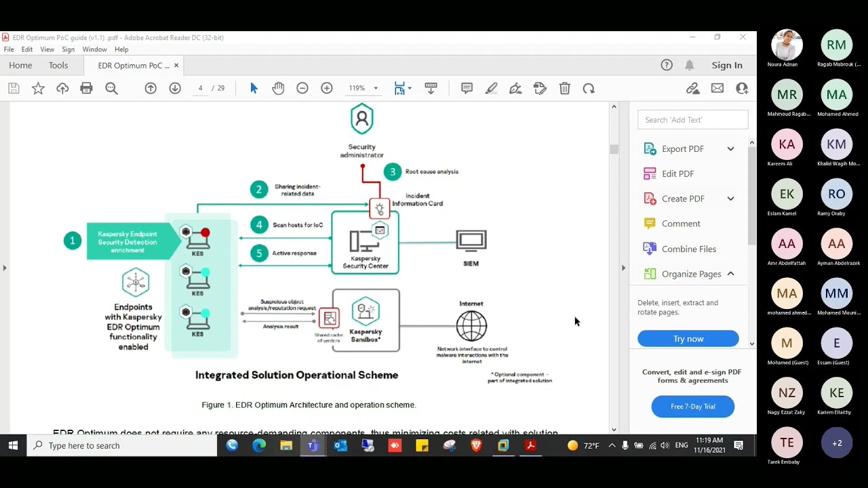Open Acrobat help question mark icon
Screen dimensions: 868x488
pos(667,65)
